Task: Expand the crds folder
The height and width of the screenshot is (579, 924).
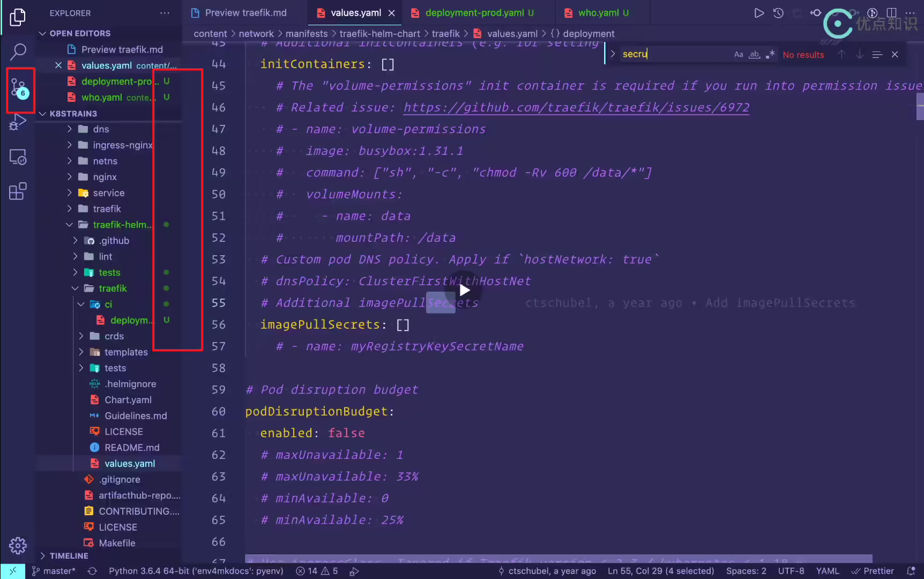Action: point(81,336)
